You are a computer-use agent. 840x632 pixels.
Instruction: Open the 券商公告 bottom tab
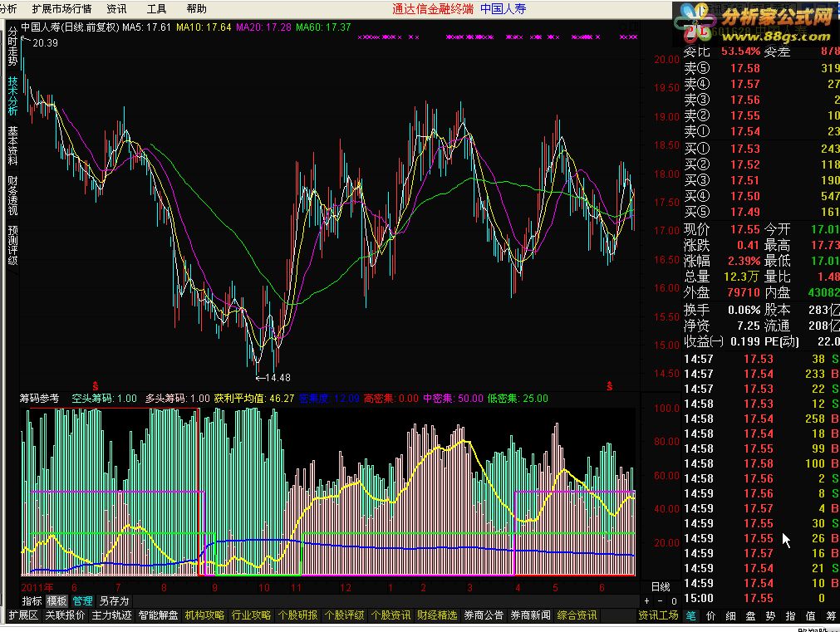[x=484, y=615]
